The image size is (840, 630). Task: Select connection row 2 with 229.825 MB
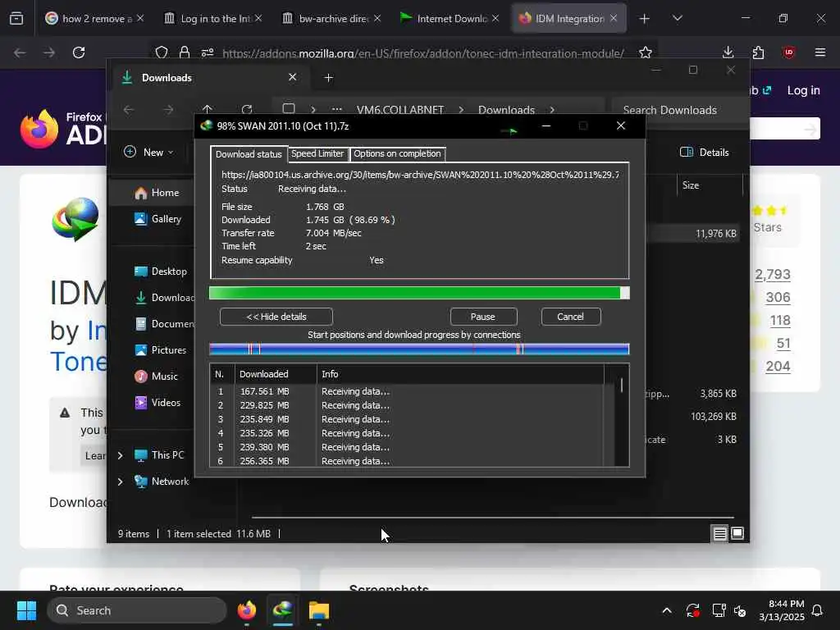[x=407, y=405]
